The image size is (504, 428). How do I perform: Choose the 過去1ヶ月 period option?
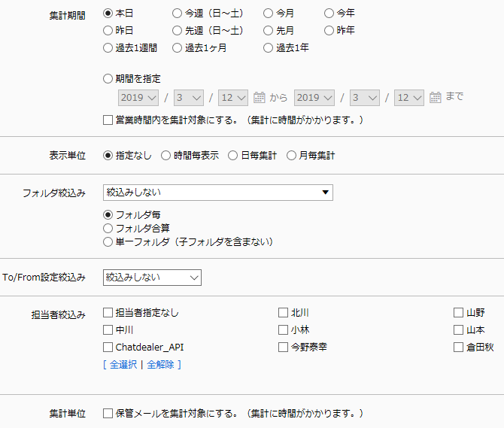pyautogui.click(x=177, y=48)
